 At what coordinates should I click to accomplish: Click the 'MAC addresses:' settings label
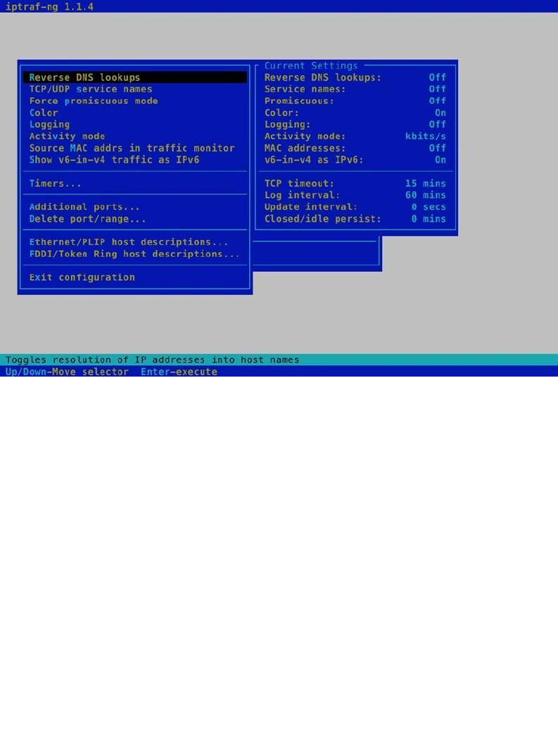click(305, 148)
